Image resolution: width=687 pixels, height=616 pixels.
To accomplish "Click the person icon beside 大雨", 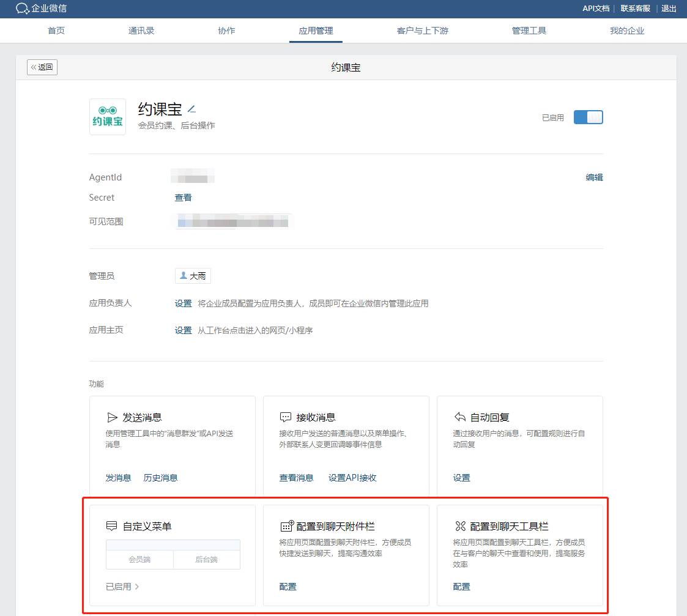I will pyautogui.click(x=184, y=275).
